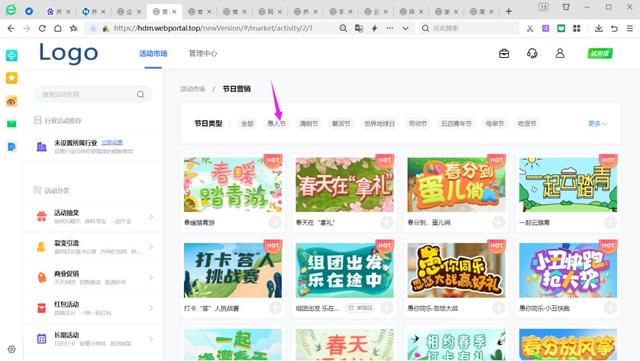
Task: Open the 愚你同乐 忽悠大战 thumbnail
Action: click(x=456, y=270)
